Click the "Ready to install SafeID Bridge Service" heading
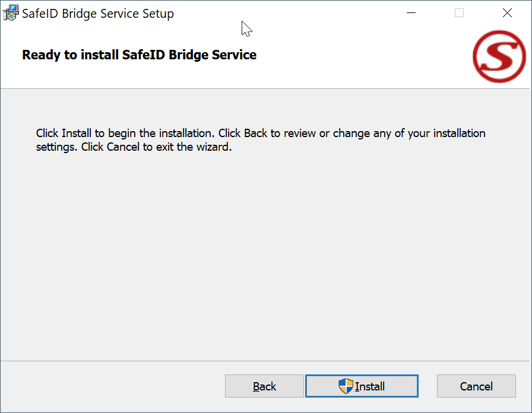Screen dimensions: 532x413 point(140,55)
